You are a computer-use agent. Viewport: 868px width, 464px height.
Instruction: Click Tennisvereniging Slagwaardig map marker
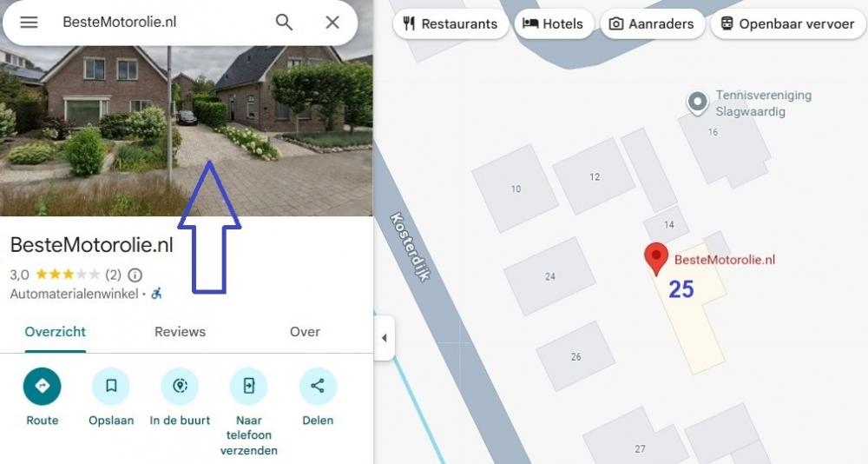[x=697, y=103]
